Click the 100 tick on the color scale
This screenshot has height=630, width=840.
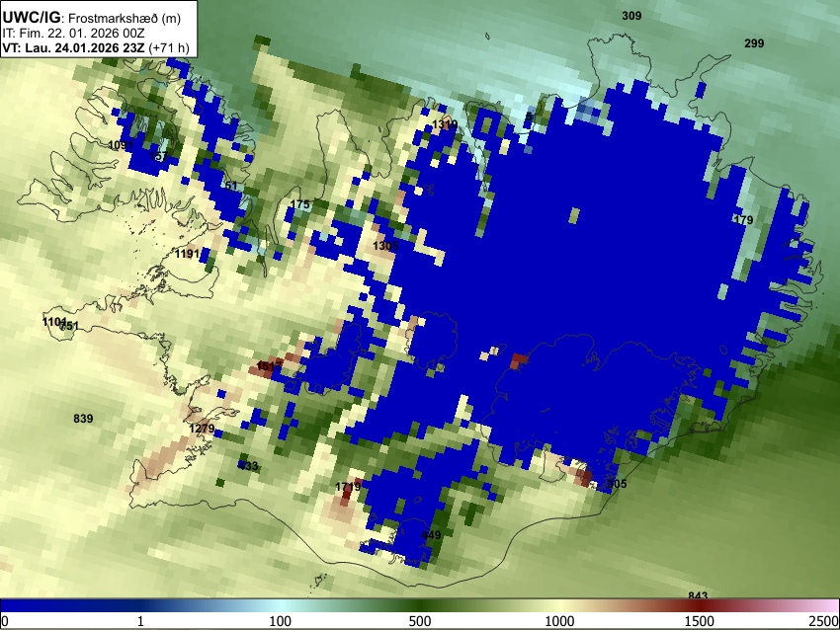(280, 621)
